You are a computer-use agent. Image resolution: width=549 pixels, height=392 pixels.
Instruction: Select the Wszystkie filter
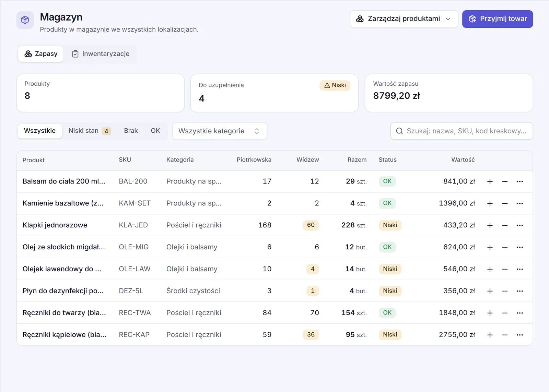coord(40,131)
